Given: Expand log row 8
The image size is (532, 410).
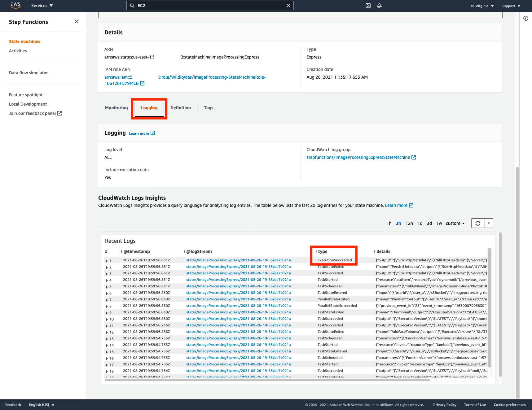Looking at the screenshot, I should (107, 306).
